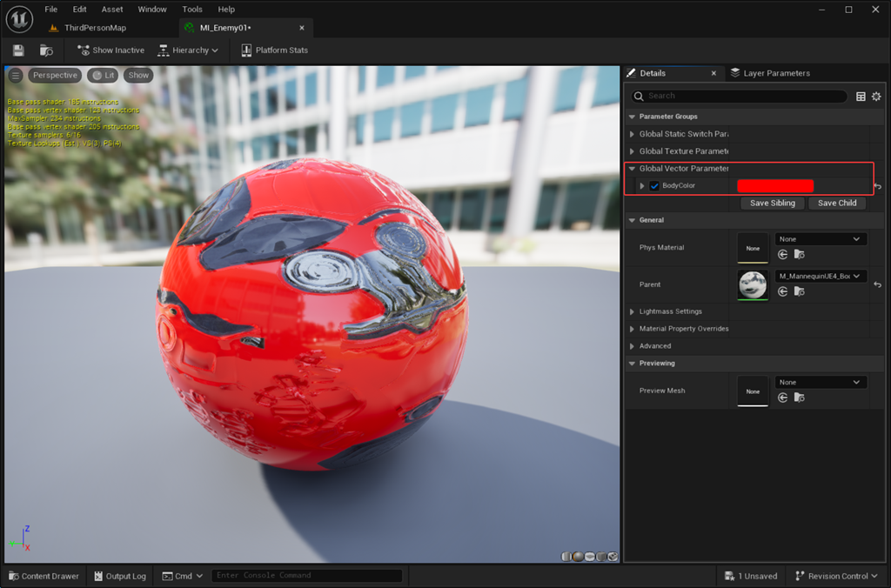The height and width of the screenshot is (588, 891).
Task: Open the Output Log
Action: 120,576
